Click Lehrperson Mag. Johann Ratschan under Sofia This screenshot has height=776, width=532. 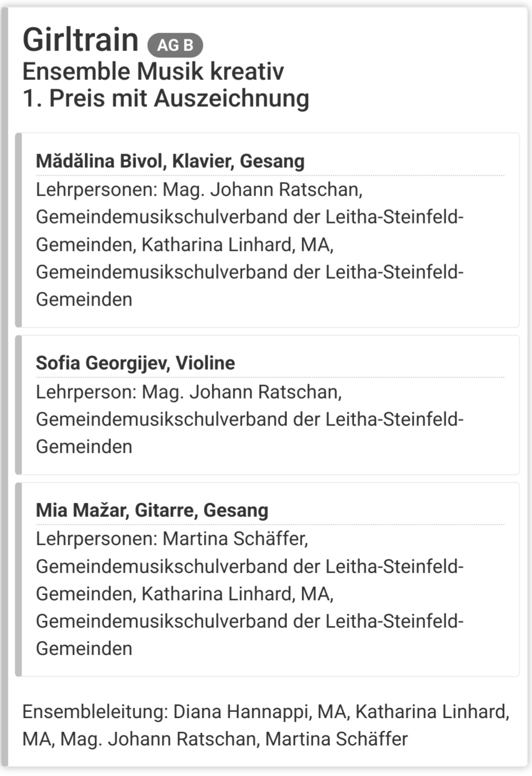[x=189, y=392]
